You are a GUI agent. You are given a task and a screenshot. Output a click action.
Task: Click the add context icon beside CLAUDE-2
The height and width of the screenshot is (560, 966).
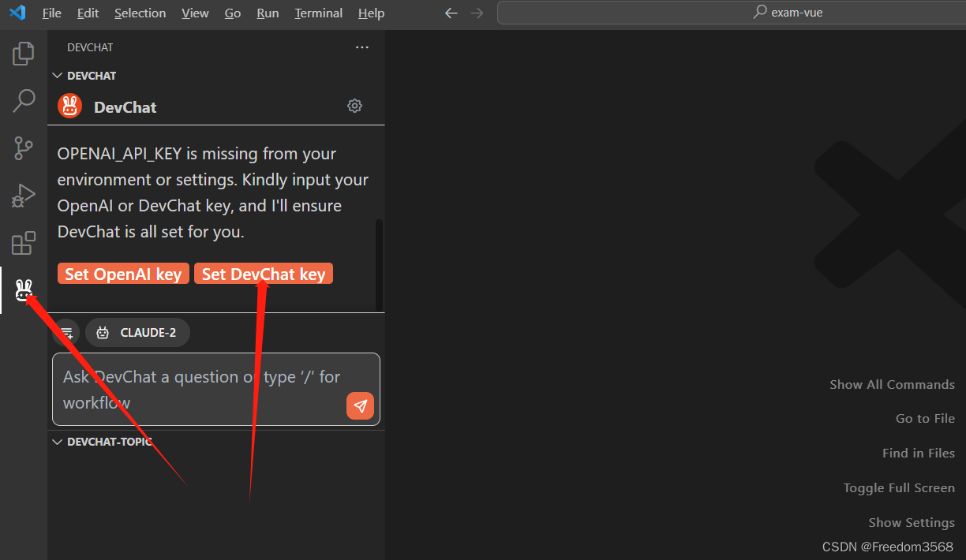click(66, 333)
